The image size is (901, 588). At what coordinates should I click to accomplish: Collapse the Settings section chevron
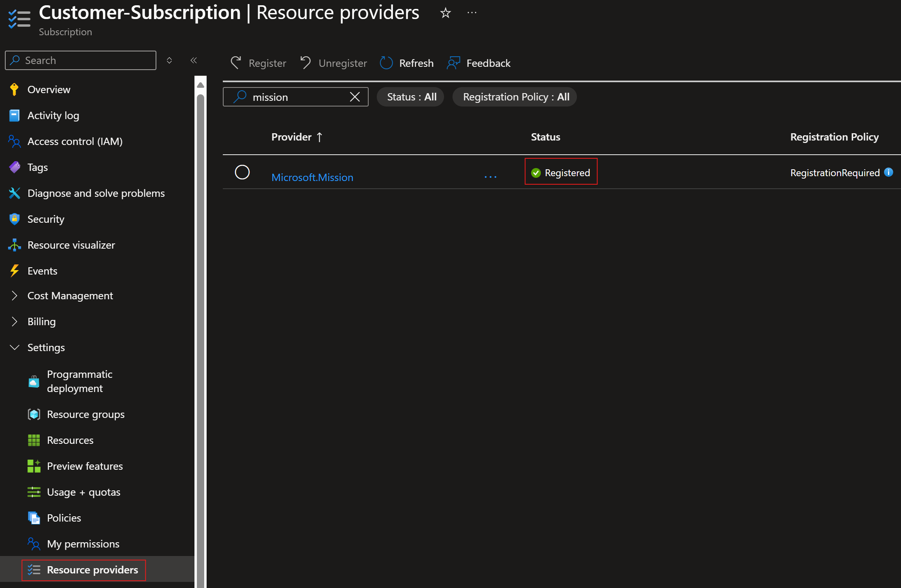coord(14,347)
